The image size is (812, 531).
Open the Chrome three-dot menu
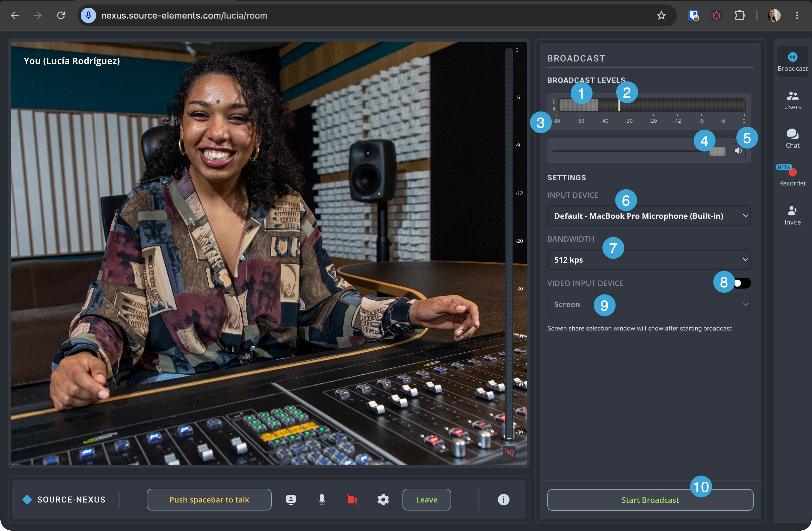click(797, 15)
